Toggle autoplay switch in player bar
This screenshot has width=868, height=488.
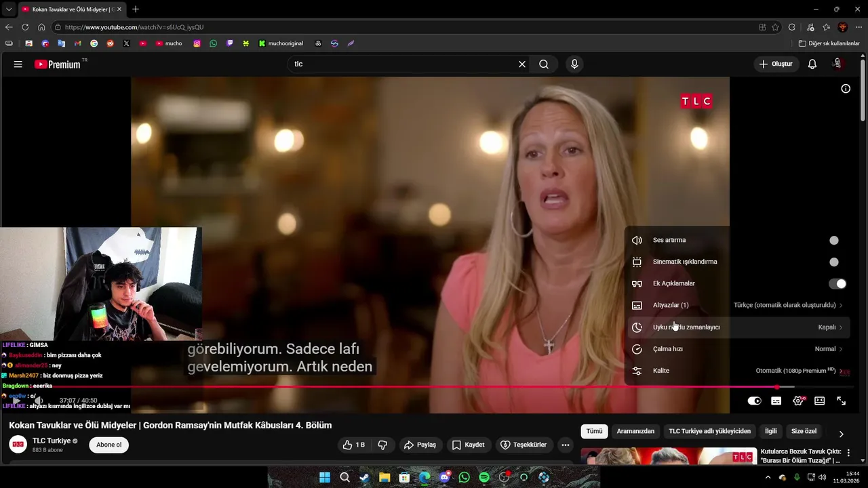[754, 401]
